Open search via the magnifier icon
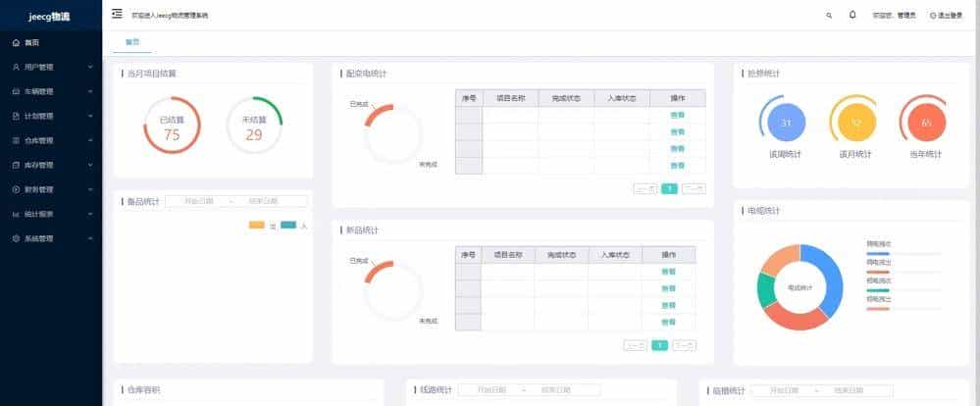 coord(829,15)
